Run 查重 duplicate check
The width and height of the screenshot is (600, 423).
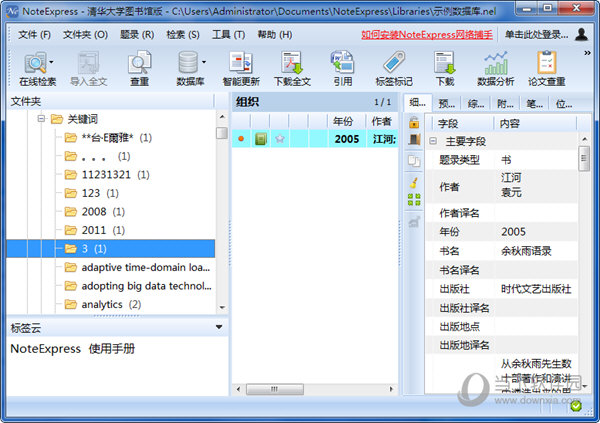(x=139, y=69)
